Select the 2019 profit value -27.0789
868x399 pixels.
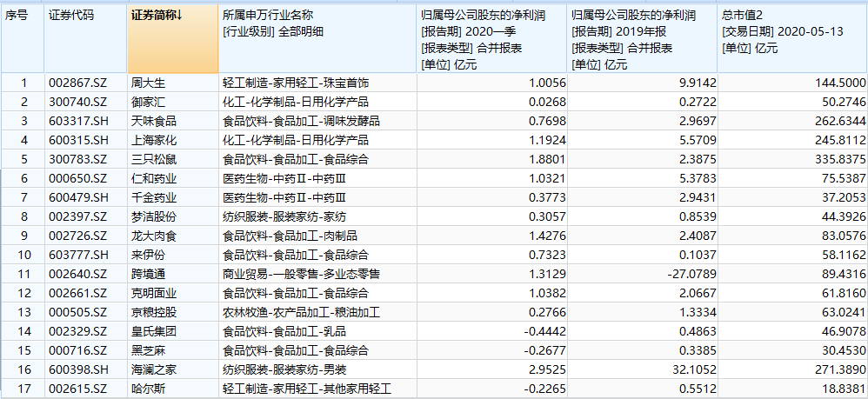click(642, 274)
